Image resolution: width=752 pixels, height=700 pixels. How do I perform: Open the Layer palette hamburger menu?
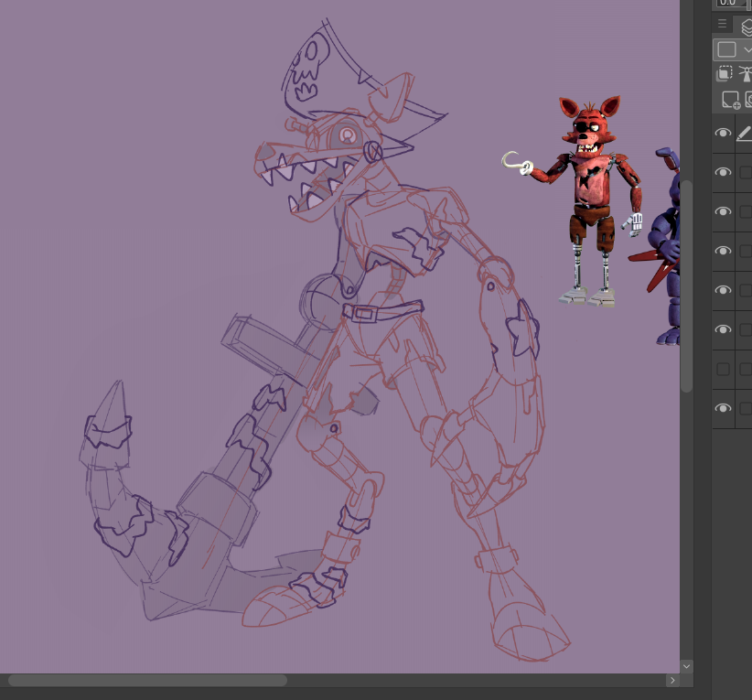[722, 24]
